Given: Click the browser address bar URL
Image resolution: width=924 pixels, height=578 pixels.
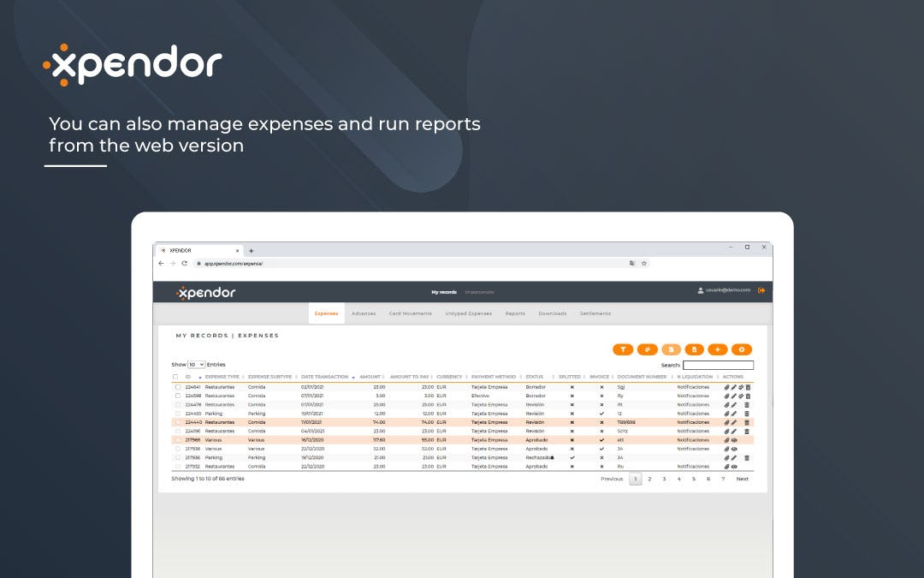Looking at the screenshot, I should [234, 264].
